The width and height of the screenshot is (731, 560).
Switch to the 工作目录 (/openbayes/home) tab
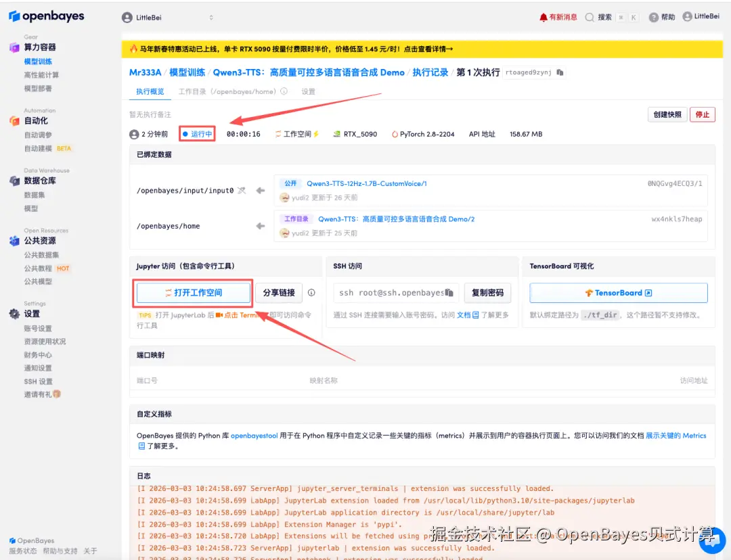coord(227,91)
